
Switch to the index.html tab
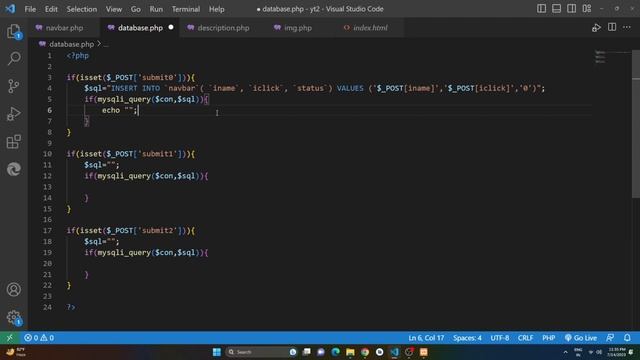click(370, 28)
